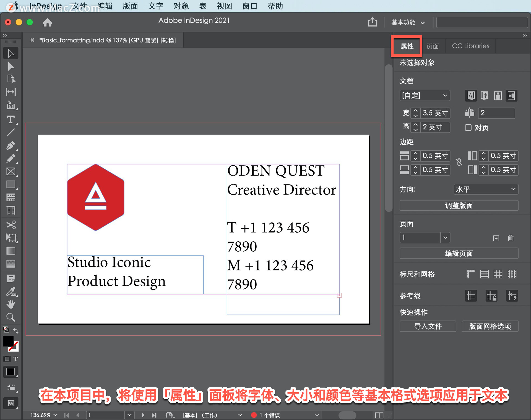Viewport: 531px width, 420px height.
Task: Select the Pen tool
Action: (11, 145)
